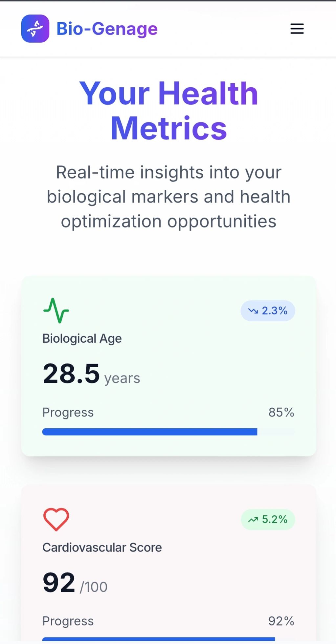Open the hamburger navigation menu
Image resolution: width=336 pixels, height=644 pixels.
click(x=297, y=29)
